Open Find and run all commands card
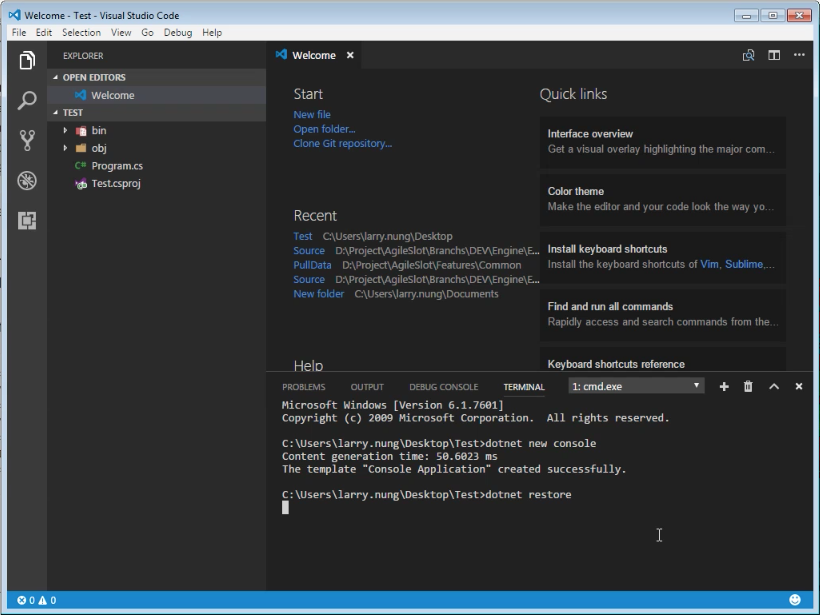The height and width of the screenshot is (615, 820). (663, 314)
